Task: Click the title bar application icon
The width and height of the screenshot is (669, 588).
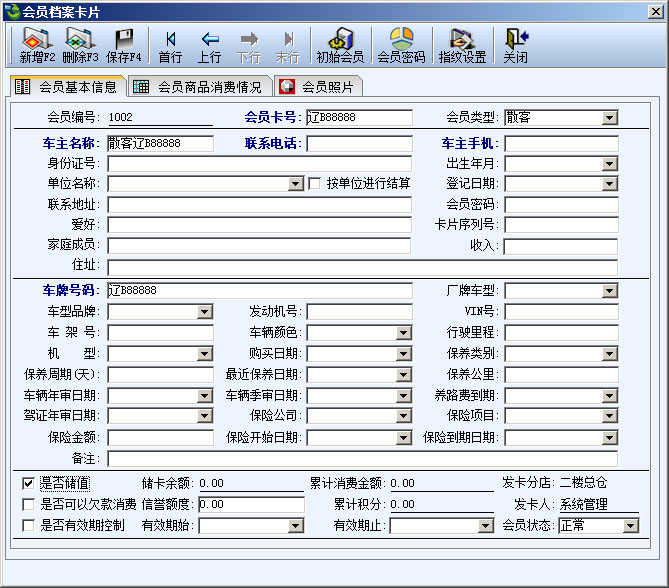Action: (x=13, y=12)
